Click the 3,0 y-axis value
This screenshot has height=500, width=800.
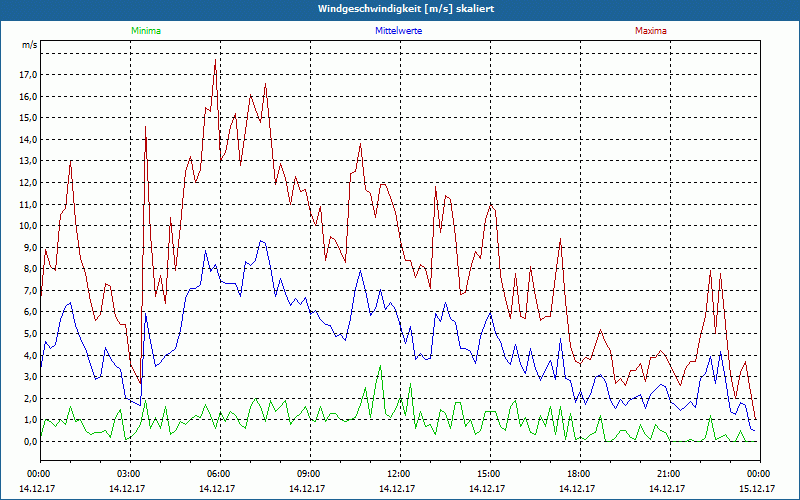(30, 377)
